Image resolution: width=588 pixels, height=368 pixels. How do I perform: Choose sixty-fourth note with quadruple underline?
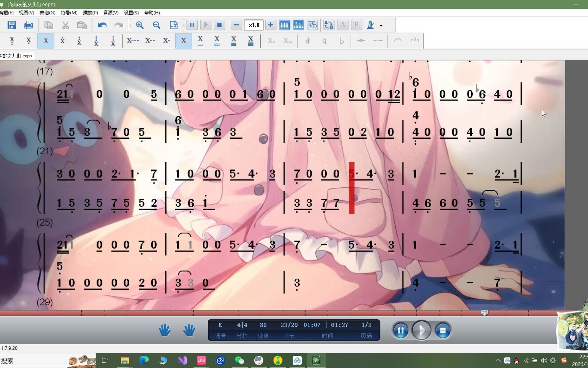click(x=250, y=41)
